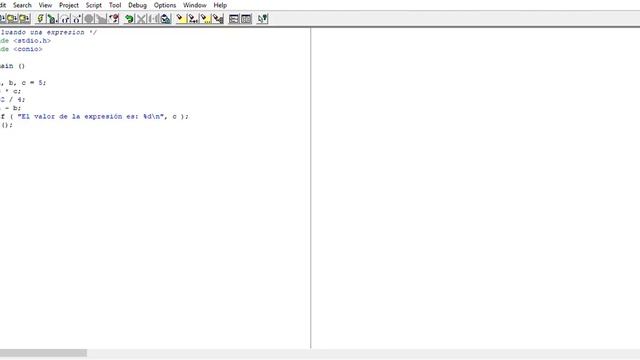Click the third yellow marker icon
This screenshot has height=360, width=640.
tap(206, 19)
